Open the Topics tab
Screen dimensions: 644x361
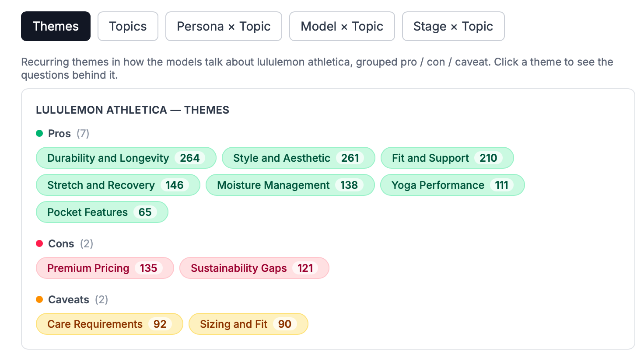coord(128,26)
